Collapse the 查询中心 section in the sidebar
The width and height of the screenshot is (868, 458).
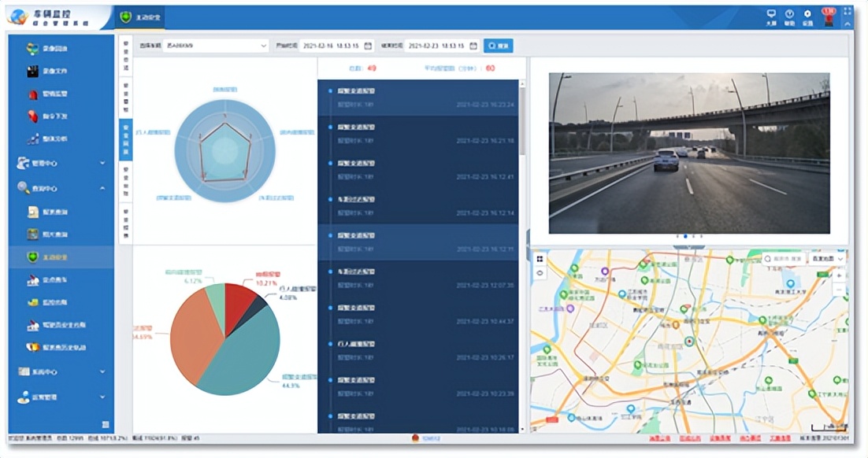[x=102, y=188]
